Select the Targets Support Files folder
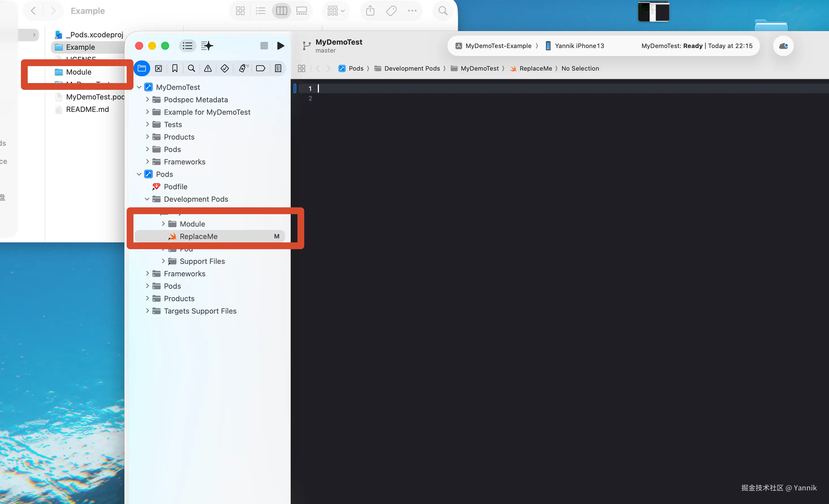Screen dimensions: 829x504 click(200, 311)
